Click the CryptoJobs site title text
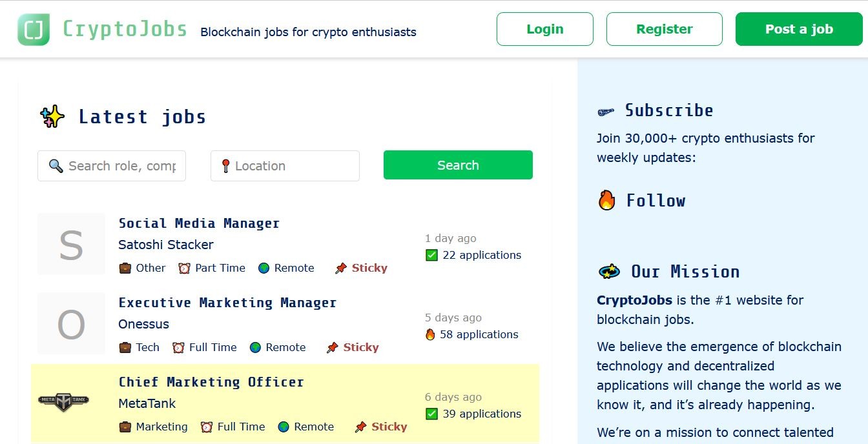This screenshot has height=444, width=868. tap(125, 30)
